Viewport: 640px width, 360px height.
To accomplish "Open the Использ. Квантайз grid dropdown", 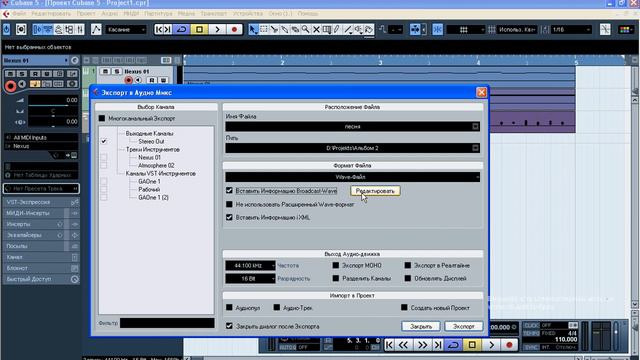I will point(516,29).
